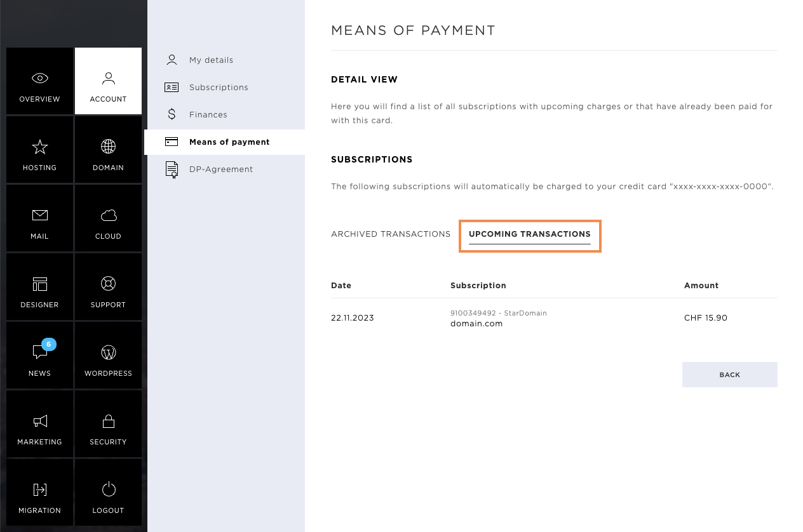The height and width of the screenshot is (532, 803).
Task: Click the document icon beside DP-Agreement
Action: coord(172,170)
